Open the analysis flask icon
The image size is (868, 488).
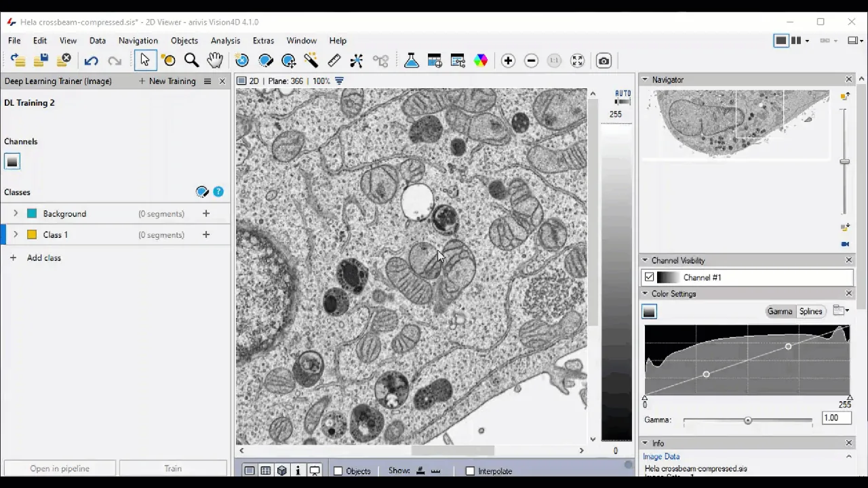pyautogui.click(x=412, y=61)
